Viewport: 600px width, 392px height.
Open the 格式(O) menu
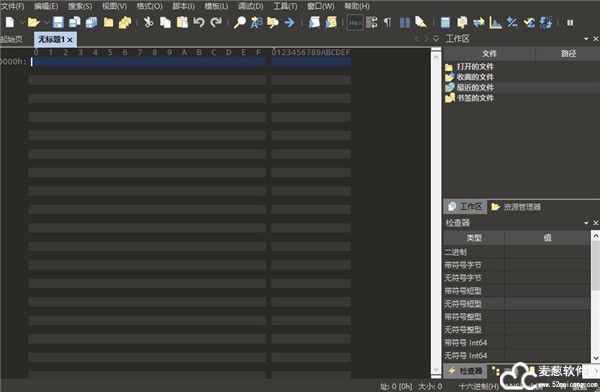[149, 6]
